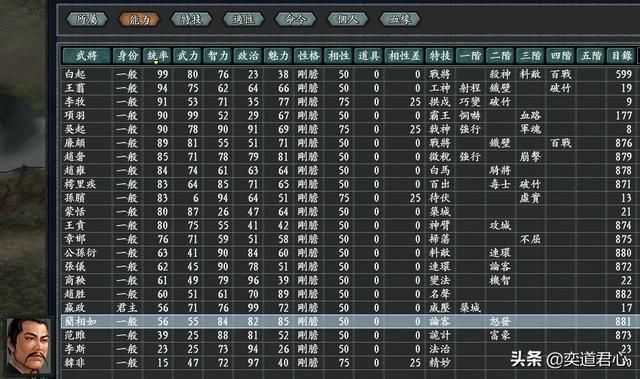Screen dimensions: 640x379
Task: Click the 三階 column header
Action: coord(531,55)
